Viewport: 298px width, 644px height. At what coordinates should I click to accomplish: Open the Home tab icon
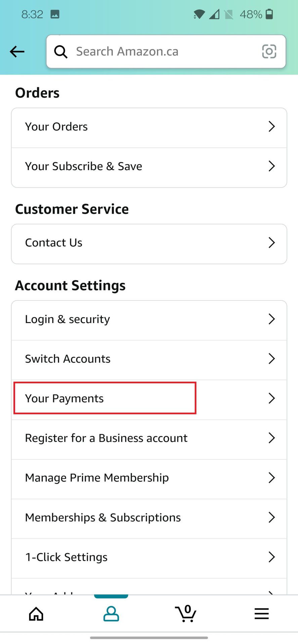(x=36, y=614)
